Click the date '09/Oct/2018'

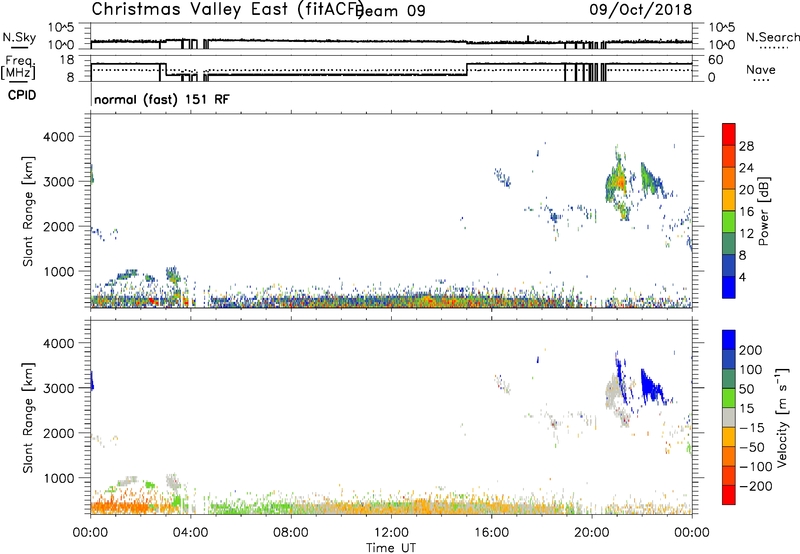[x=641, y=10]
